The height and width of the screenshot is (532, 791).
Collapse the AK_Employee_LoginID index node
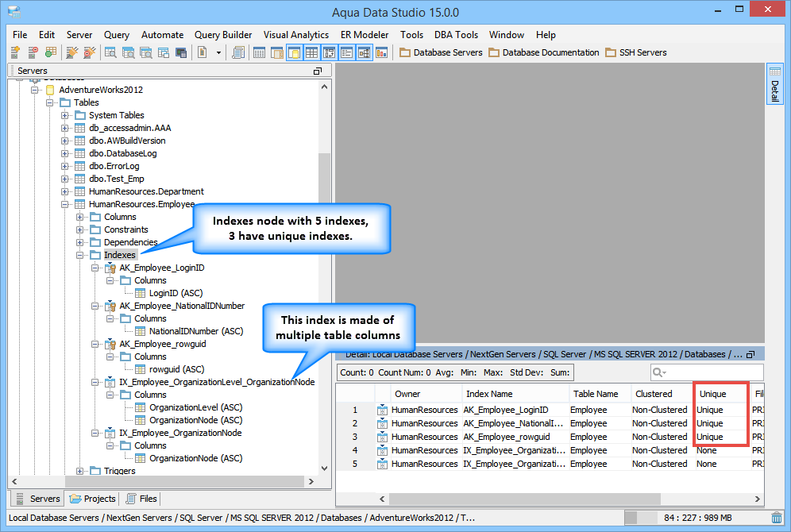tap(95, 268)
